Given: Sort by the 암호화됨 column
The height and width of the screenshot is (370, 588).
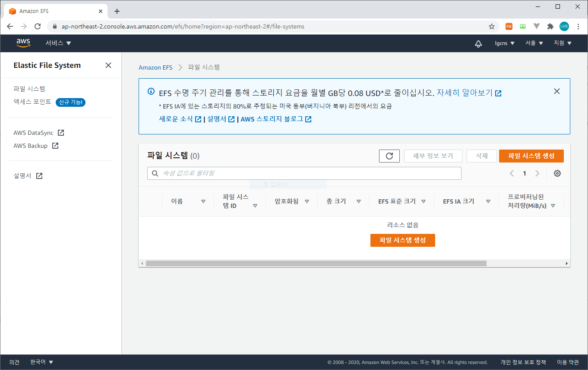Looking at the screenshot, I should [x=307, y=201].
